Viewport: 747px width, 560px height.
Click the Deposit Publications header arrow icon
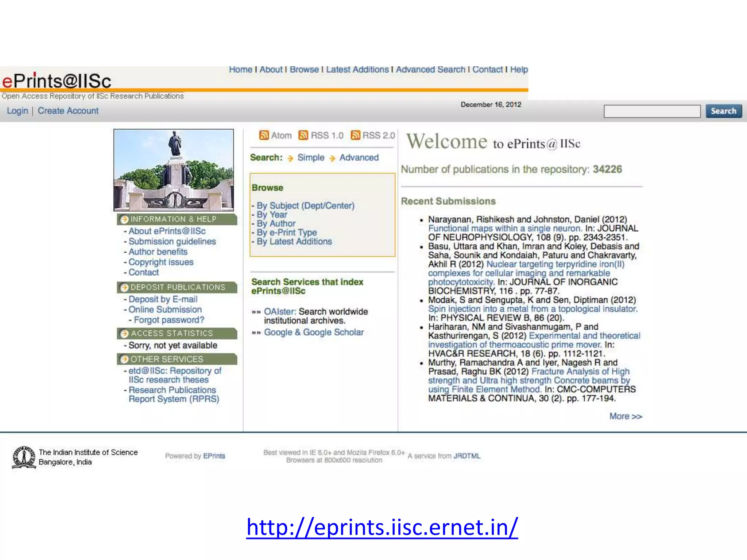(x=124, y=288)
